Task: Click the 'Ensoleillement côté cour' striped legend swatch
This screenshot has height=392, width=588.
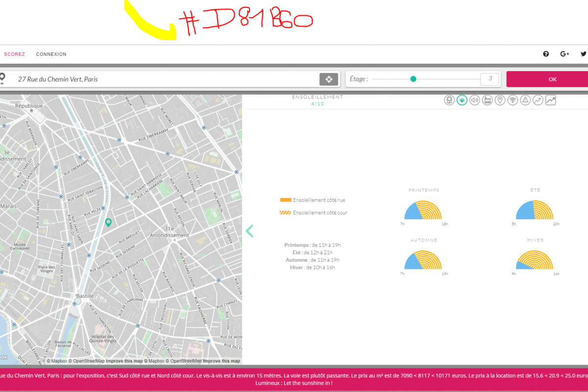Action: [286, 213]
